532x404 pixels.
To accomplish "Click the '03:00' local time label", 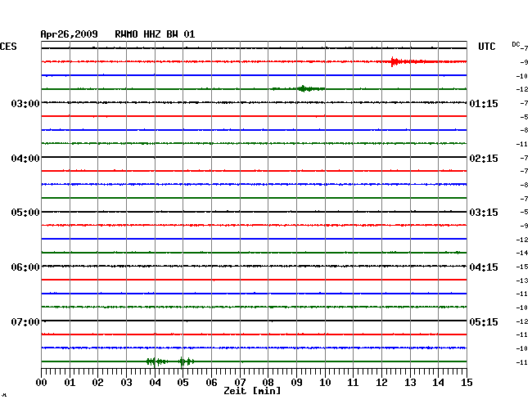I will tap(25, 103).
